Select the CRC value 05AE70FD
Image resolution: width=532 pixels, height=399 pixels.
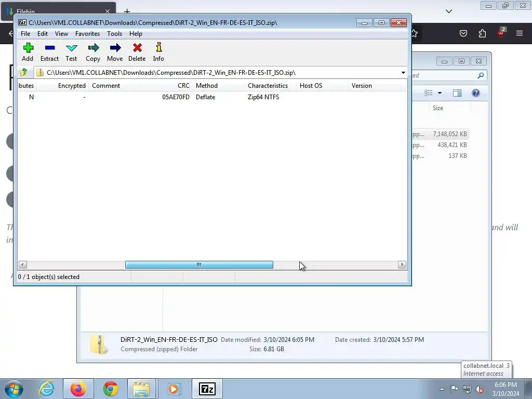(x=176, y=97)
